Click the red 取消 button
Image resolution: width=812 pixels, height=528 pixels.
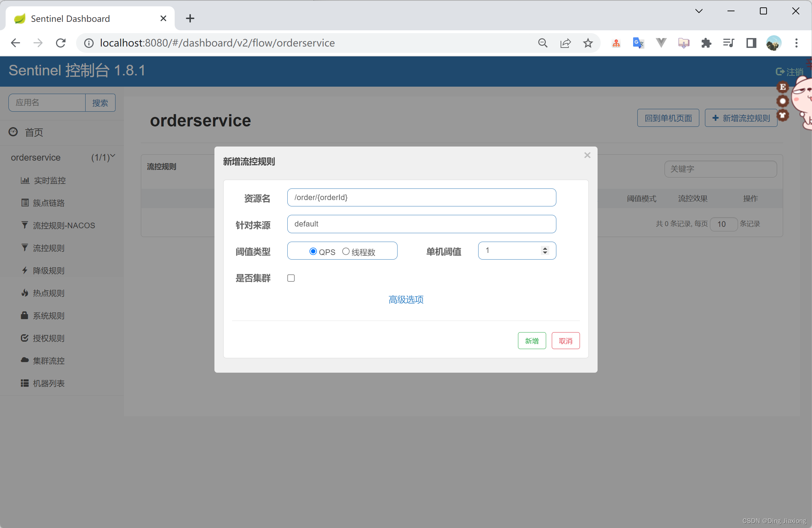pyautogui.click(x=566, y=341)
